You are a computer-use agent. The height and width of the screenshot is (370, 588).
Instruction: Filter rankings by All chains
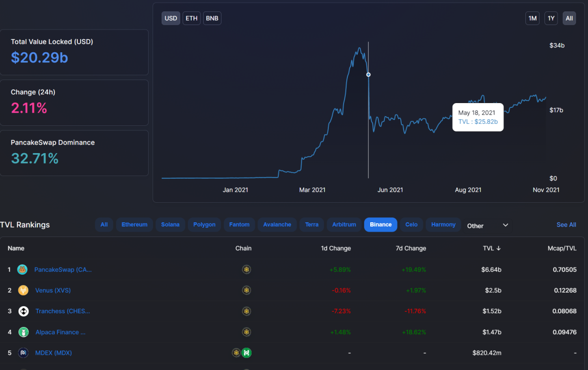click(104, 225)
